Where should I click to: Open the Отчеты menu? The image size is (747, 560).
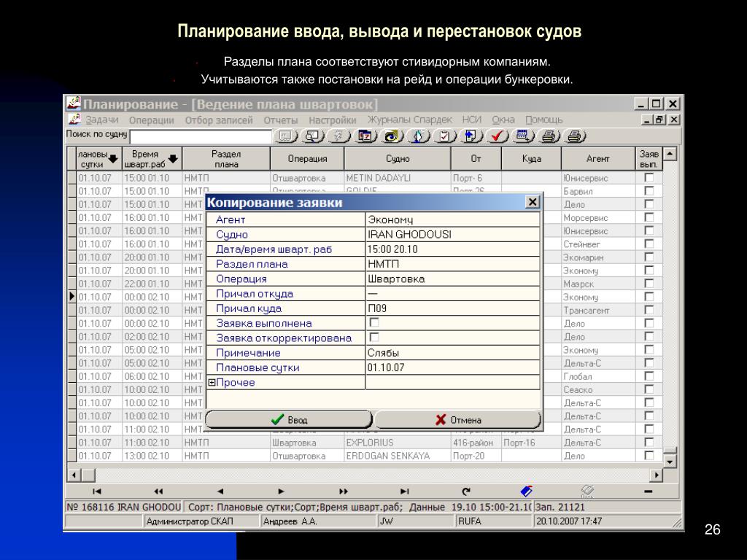(x=281, y=120)
